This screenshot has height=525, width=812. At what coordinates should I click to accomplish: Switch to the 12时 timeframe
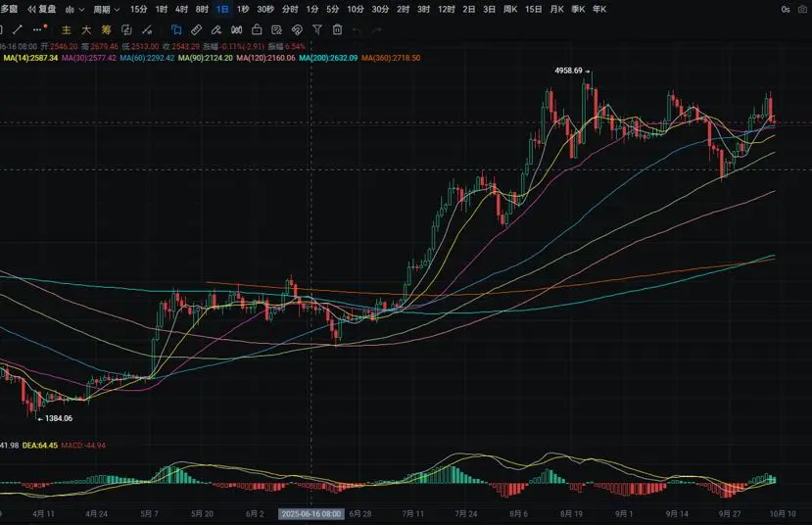click(447, 10)
